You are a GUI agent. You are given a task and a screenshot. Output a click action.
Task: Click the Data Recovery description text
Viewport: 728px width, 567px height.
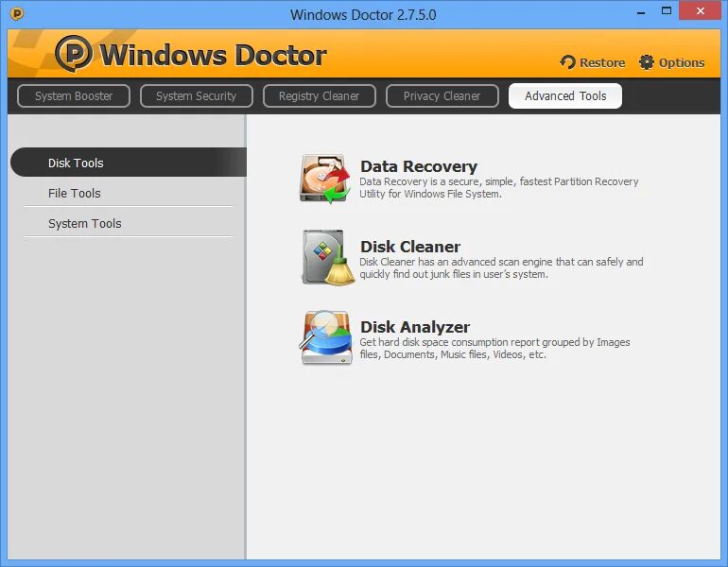pos(499,187)
